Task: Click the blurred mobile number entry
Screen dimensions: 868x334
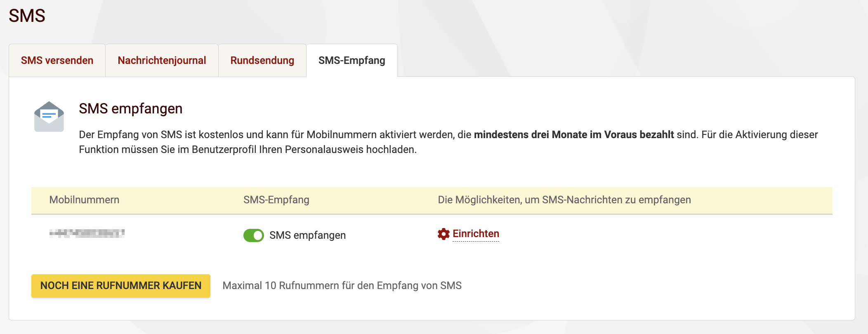Action: tap(87, 233)
